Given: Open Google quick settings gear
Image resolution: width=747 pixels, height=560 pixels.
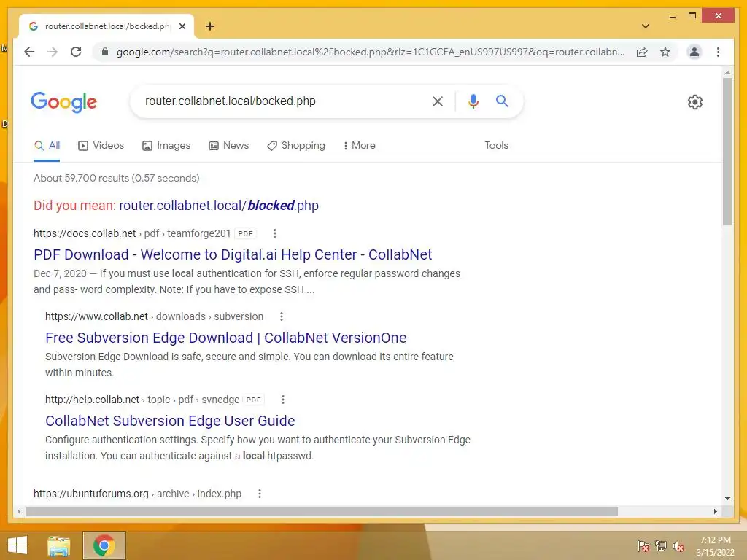Looking at the screenshot, I should pos(695,101).
